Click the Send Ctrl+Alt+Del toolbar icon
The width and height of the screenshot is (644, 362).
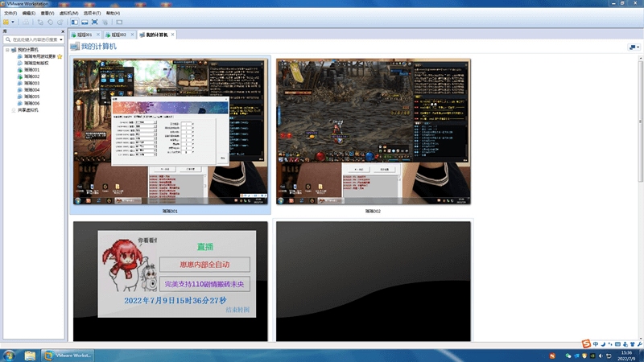point(26,23)
